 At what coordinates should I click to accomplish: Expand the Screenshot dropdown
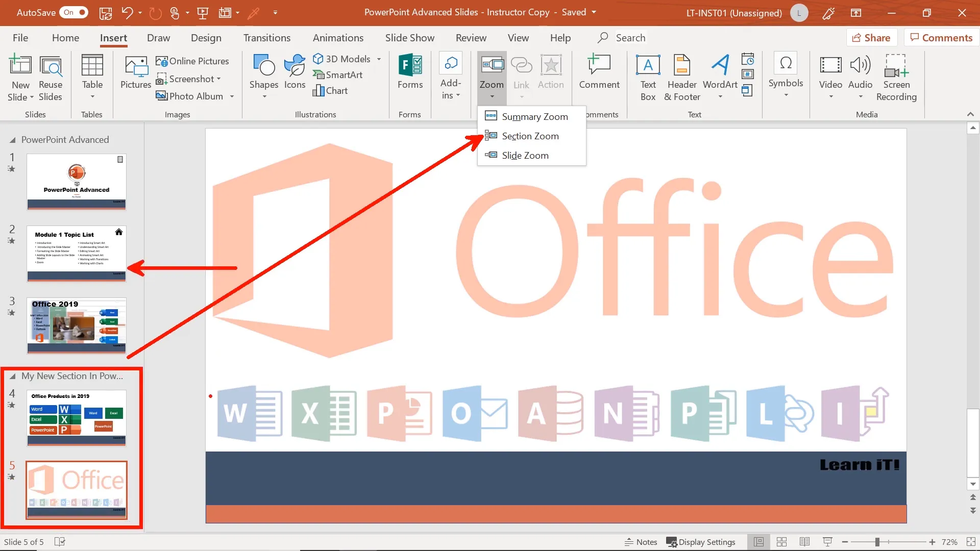(218, 79)
